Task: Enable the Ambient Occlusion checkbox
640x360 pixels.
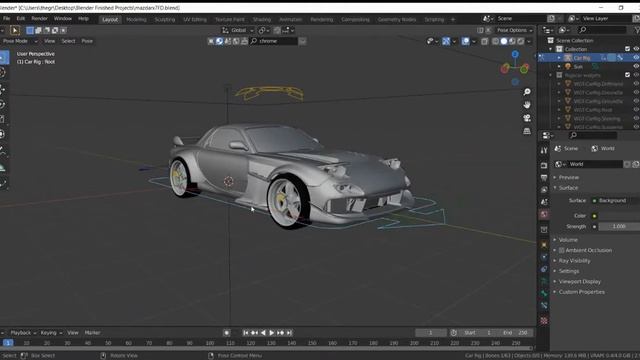Action: (562, 250)
